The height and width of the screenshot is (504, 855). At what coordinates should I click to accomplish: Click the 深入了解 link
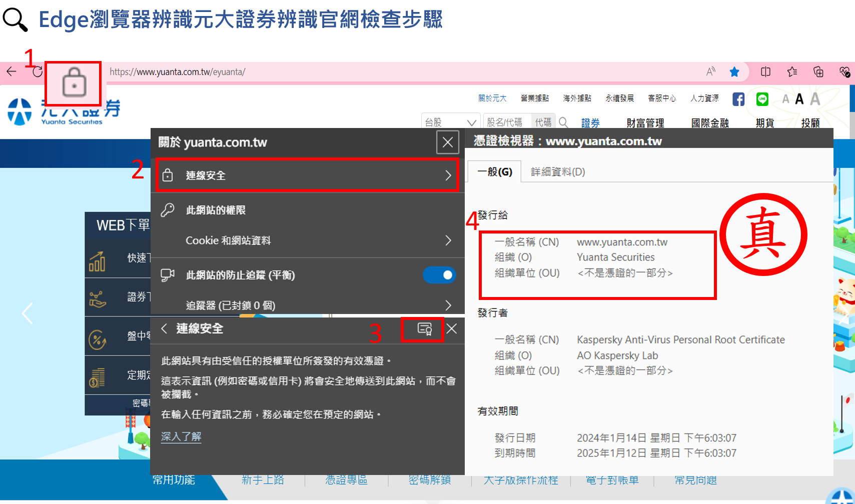[181, 436]
